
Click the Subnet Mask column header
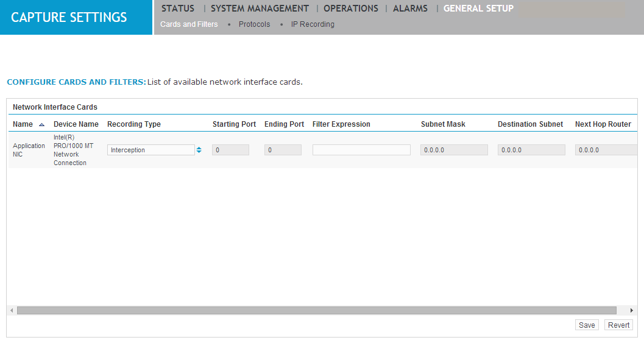(443, 124)
